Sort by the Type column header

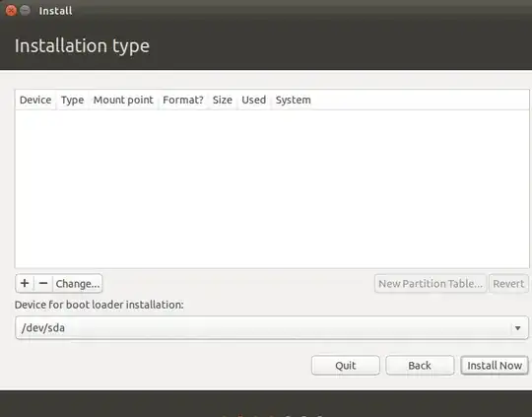(x=73, y=100)
